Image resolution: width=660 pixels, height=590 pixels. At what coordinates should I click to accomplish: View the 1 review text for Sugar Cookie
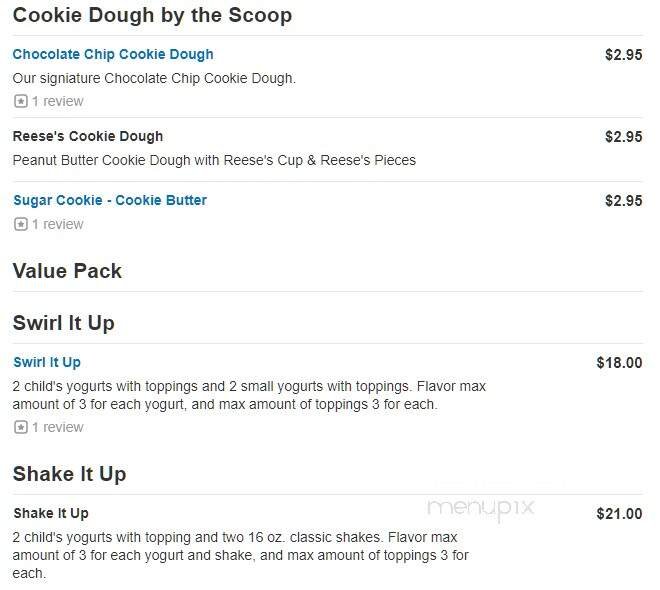57,224
